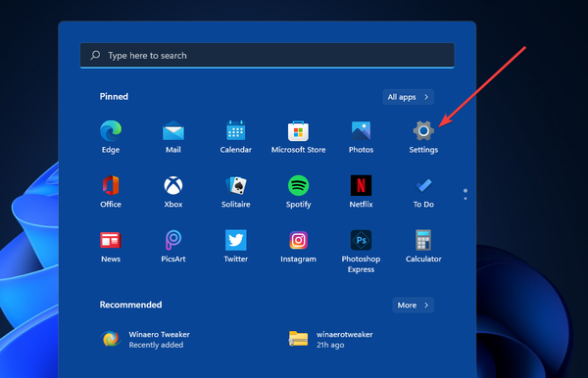Open Photoshop Express
Screen dimensions: 588x378
point(361,251)
